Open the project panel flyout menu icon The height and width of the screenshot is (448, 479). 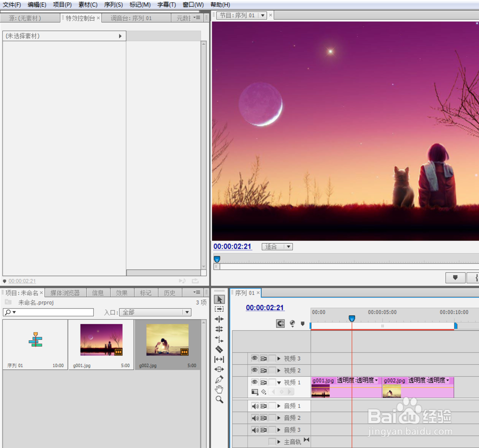tap(197, 292)
